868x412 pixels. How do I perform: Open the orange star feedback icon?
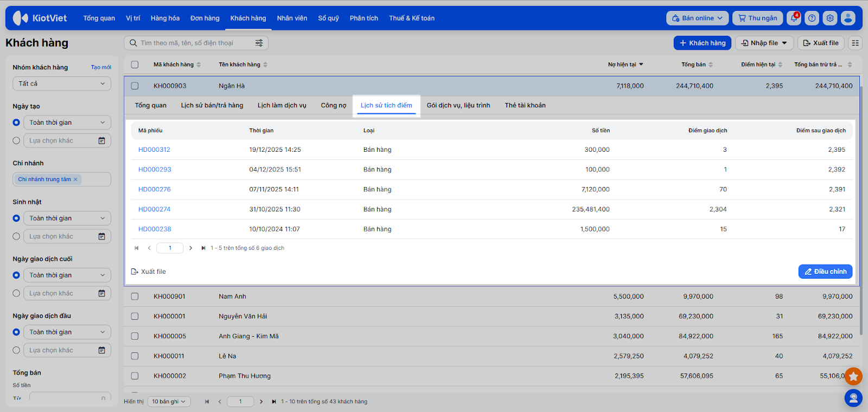point(853,376)
